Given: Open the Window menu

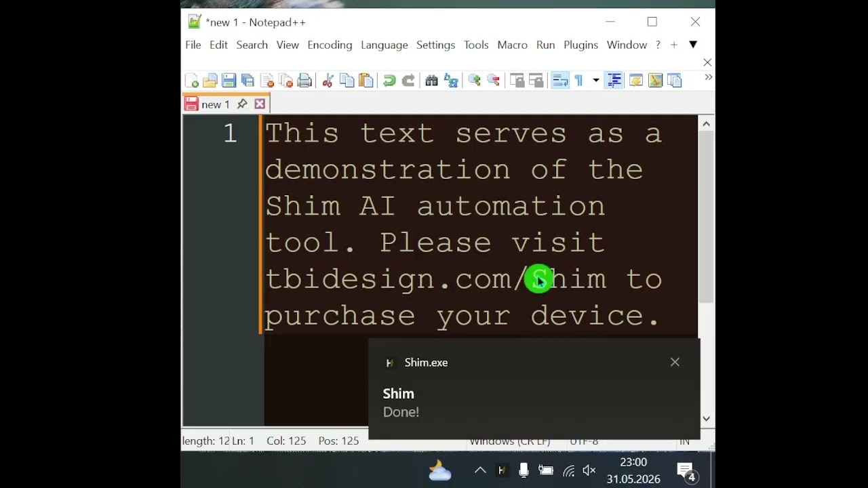Looking at the screenshot, I should 627,45.
